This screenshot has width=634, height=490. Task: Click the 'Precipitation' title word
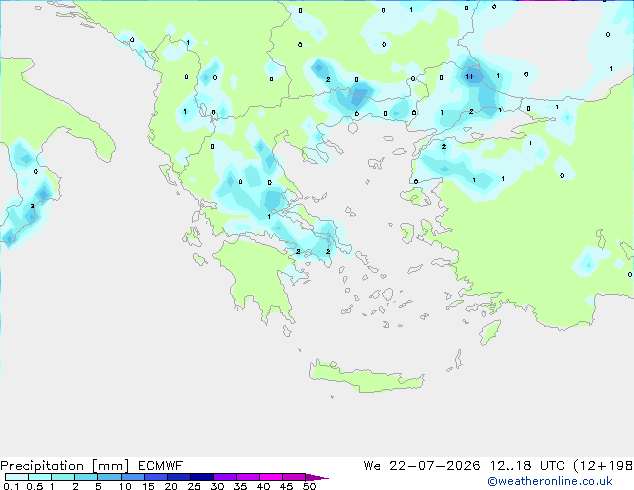42,466
